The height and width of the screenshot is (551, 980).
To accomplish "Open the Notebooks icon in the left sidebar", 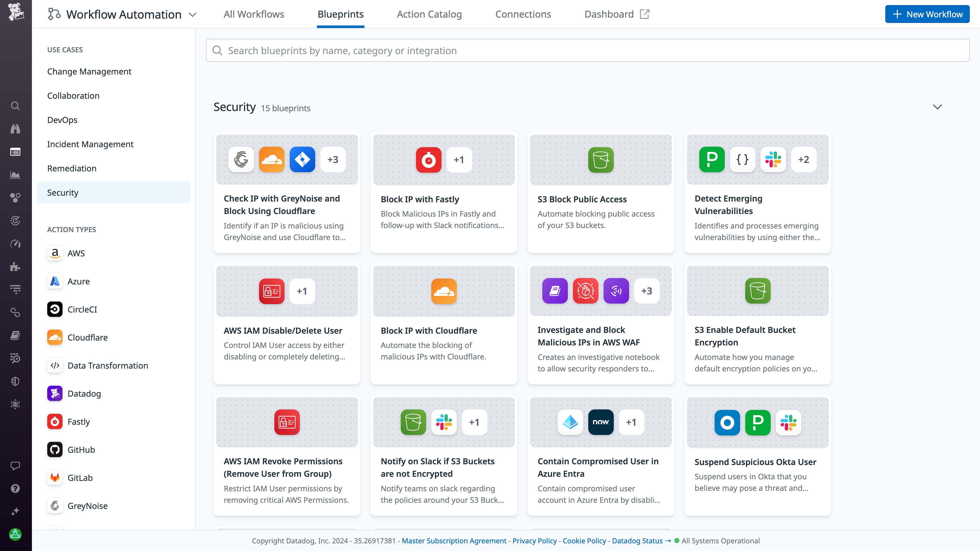I will [15, 336].
